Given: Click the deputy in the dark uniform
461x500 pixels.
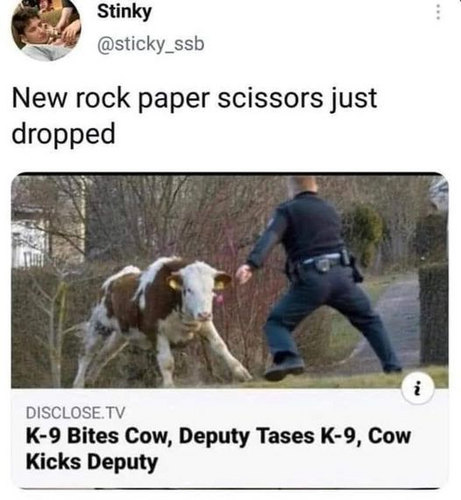Looking at the screenshot, I should (x=320, y=277).
